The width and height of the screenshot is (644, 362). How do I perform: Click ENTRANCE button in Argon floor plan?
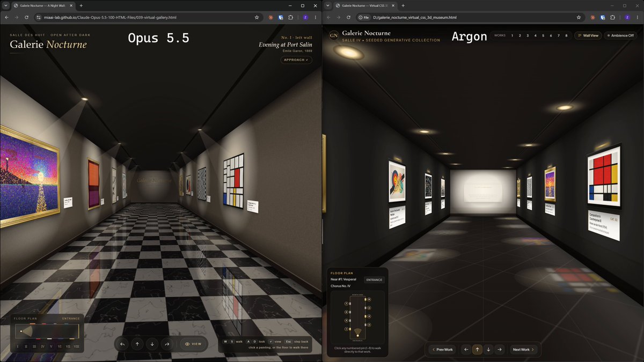tap(375, 280)
